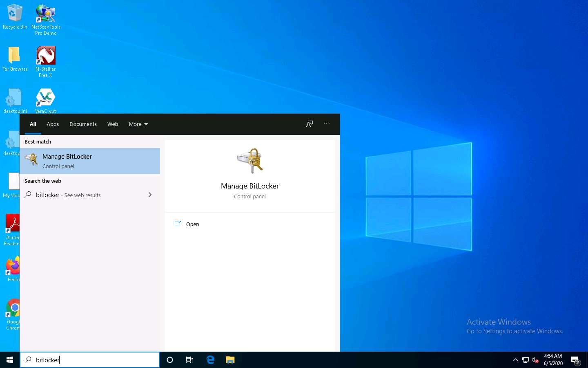The width and height of the screenshot is (588, 368).
Task: Expand the More search filter dropdown
Action: [x=138, y=124]
